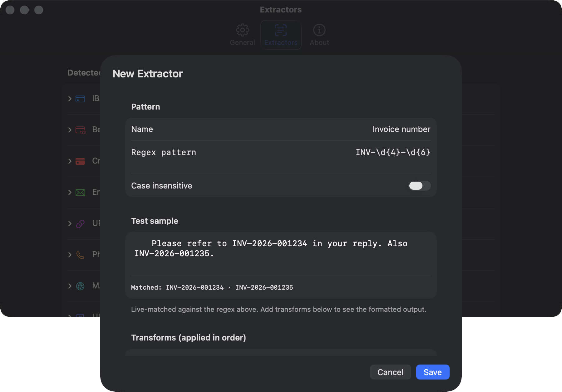Click the purple chain link icon
Screen dimensions: 562x392
(80, 224)
